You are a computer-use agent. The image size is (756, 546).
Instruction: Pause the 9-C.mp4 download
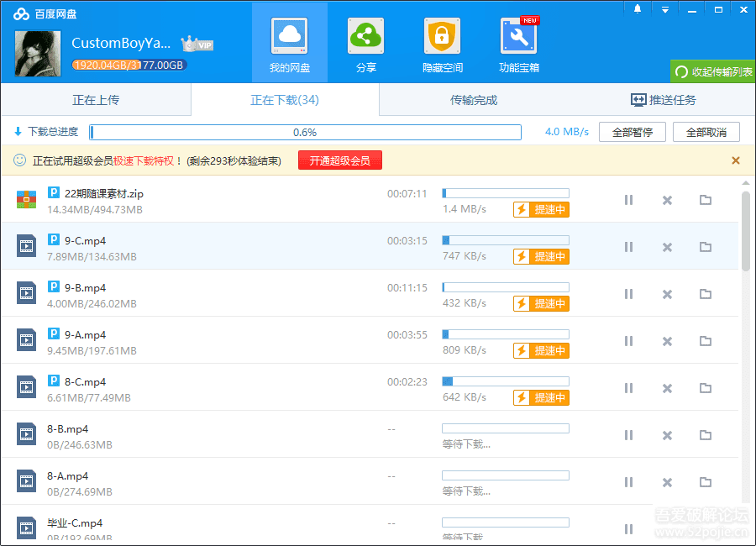(628, 247)
